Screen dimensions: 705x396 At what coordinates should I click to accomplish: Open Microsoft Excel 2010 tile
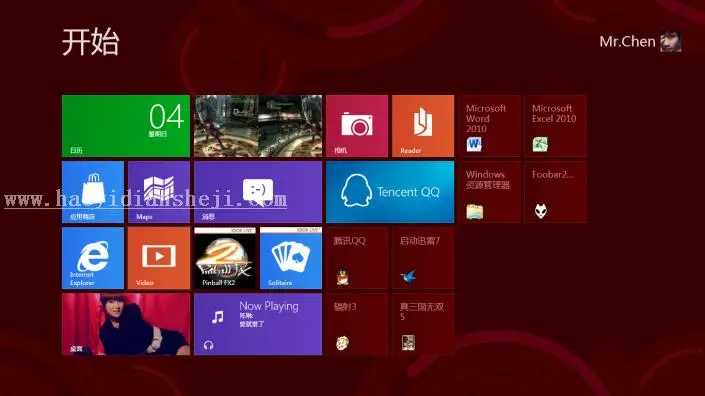tap(555, 126)
